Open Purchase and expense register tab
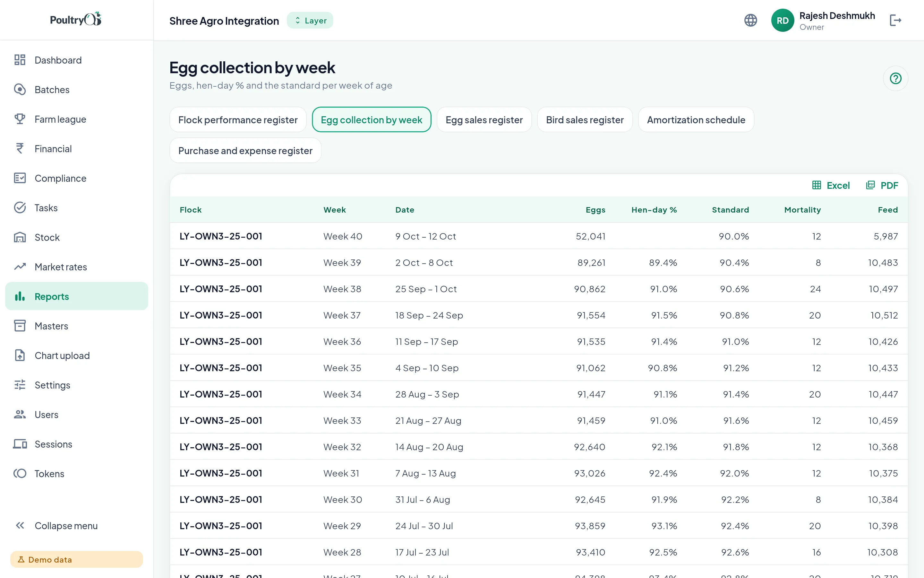The image size is (924, 578). [245, 151]
